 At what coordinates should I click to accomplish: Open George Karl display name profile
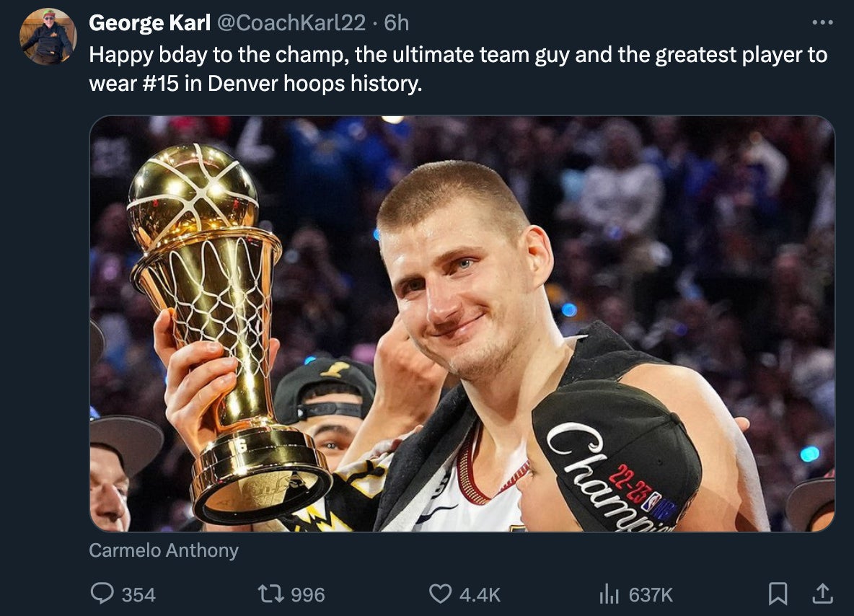pos(150,23)
